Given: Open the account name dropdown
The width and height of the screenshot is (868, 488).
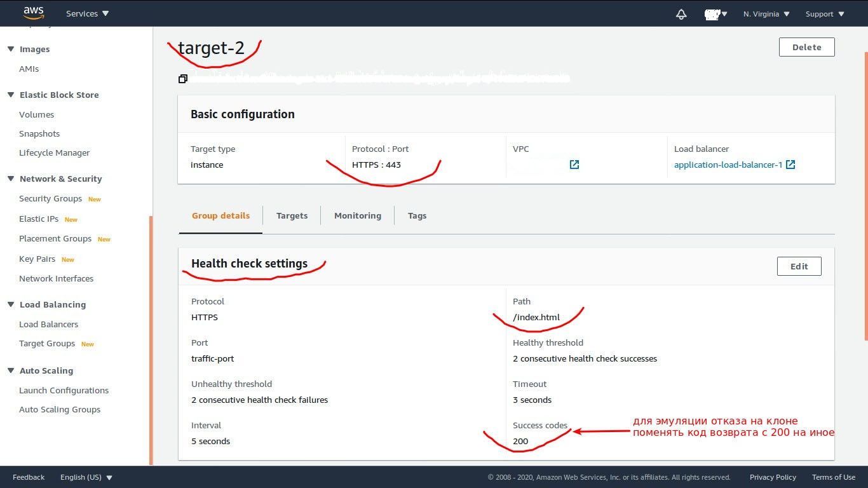Looking at the screenshot, I should pos(716,14).
